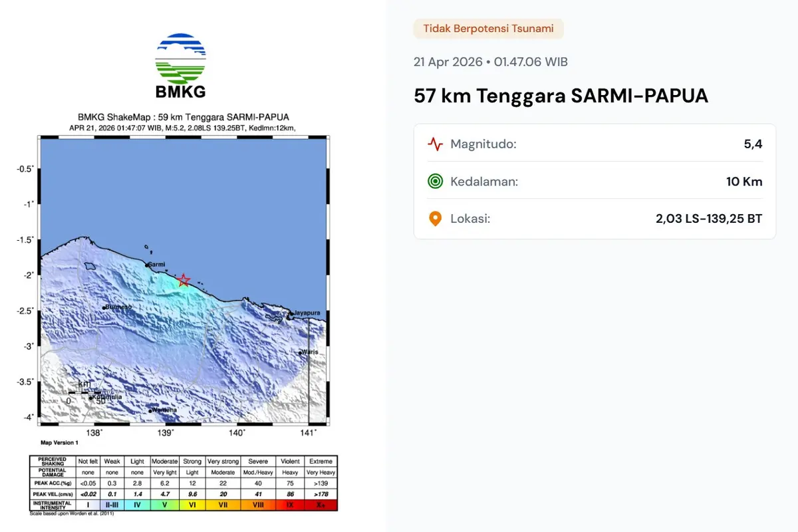Click the headline "57 km Tenggara SARMI-PAPUA"
This screenshot has width=798, height=532.
561,96
